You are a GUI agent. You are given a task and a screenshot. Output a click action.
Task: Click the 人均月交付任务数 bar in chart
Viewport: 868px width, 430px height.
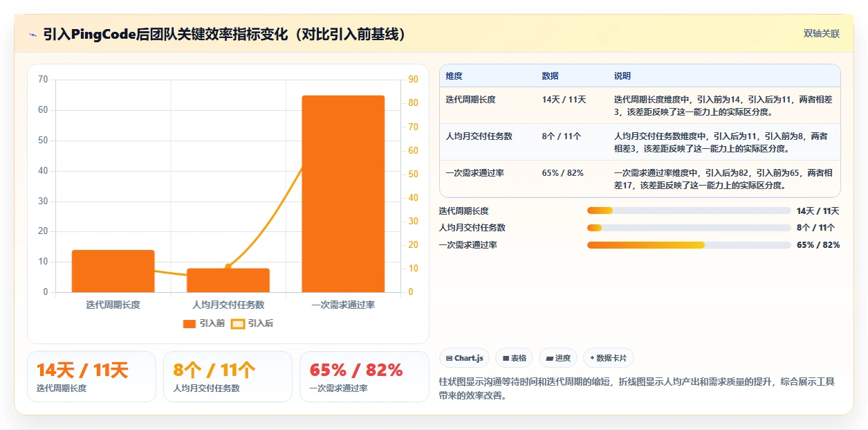(228, 280)
